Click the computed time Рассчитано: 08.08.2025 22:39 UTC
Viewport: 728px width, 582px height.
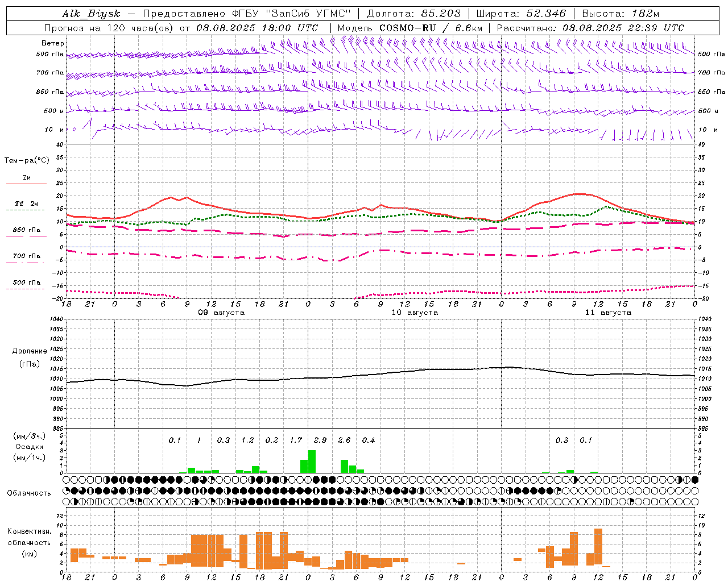click(590, 28)
